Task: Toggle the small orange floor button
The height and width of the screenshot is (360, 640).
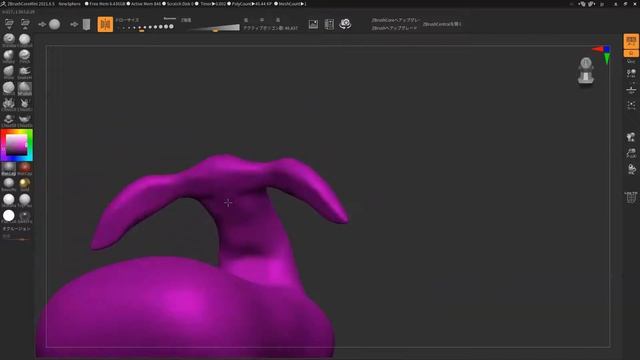Action: click(631, 53)
